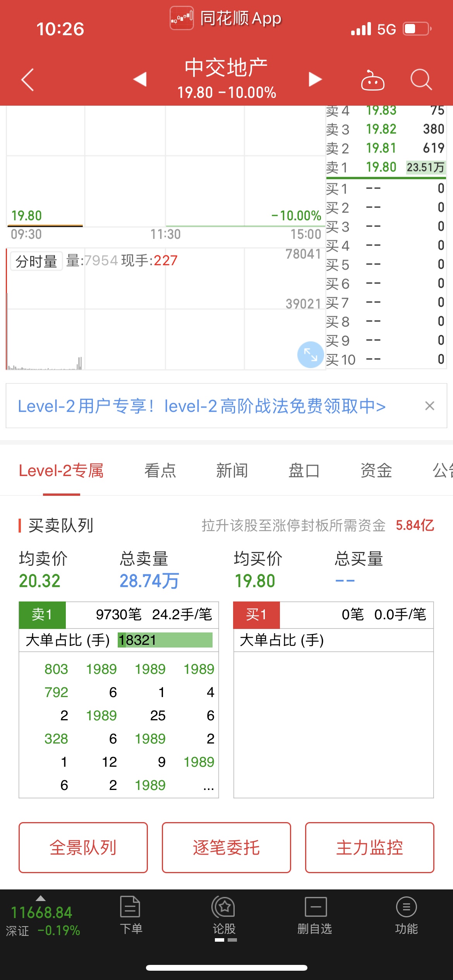Tap the green 卖1 queue header
The height and width of the screenshot is (980, 453).
[42, 615]
